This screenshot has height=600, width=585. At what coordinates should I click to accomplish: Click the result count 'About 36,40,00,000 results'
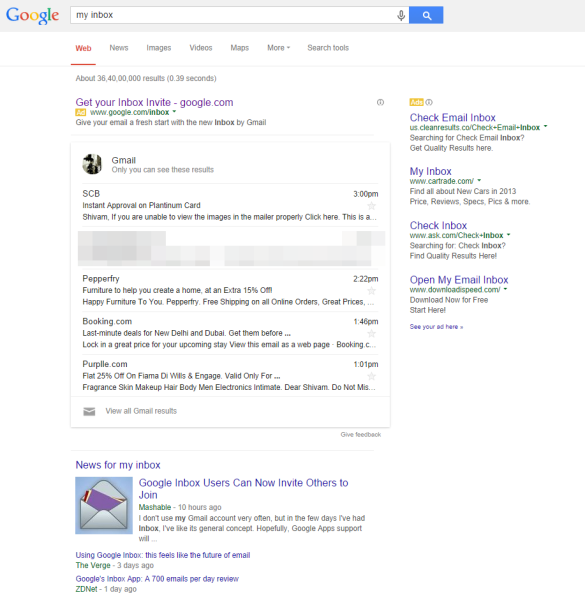(146, 78)
